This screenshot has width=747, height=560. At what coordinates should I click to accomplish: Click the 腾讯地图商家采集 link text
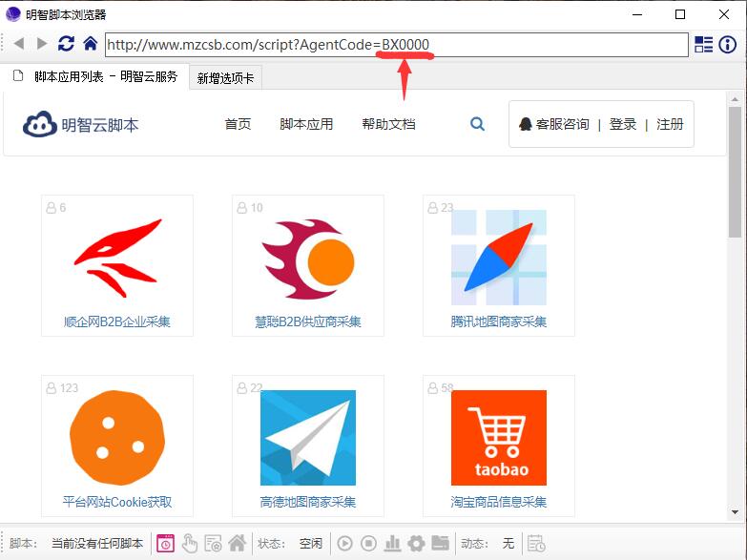(498, 321)
